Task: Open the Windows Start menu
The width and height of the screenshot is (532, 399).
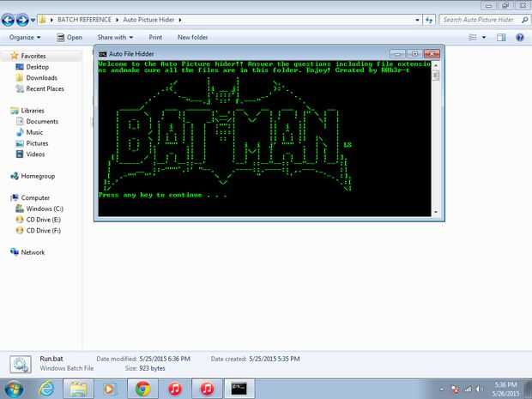Action: tap(14, 389)
